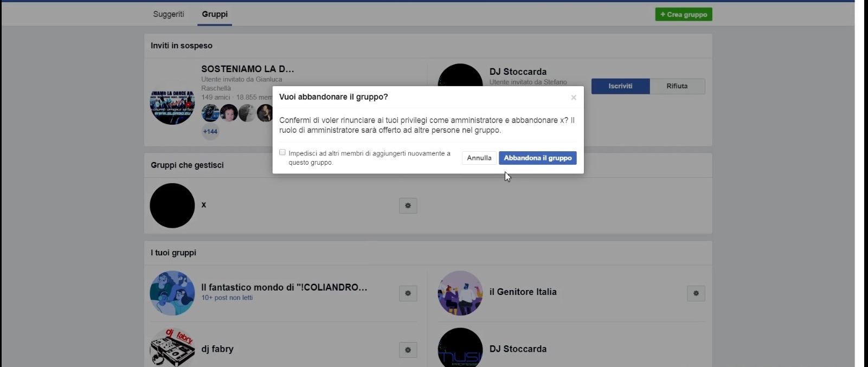This screenshot has height=367, width=868.
Task: Open the SOSTENIAMO LA D... group link
Action: 247,69
